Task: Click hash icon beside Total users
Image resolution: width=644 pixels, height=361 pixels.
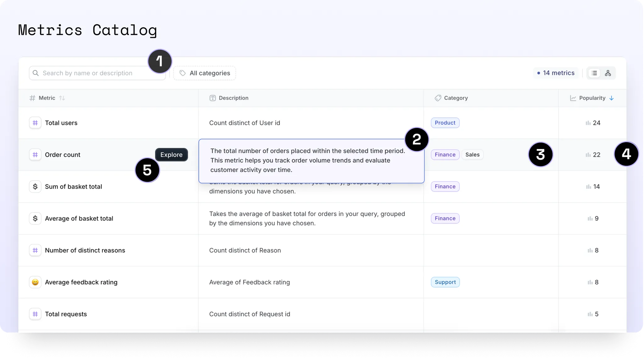Action: [x=35, y=123]
